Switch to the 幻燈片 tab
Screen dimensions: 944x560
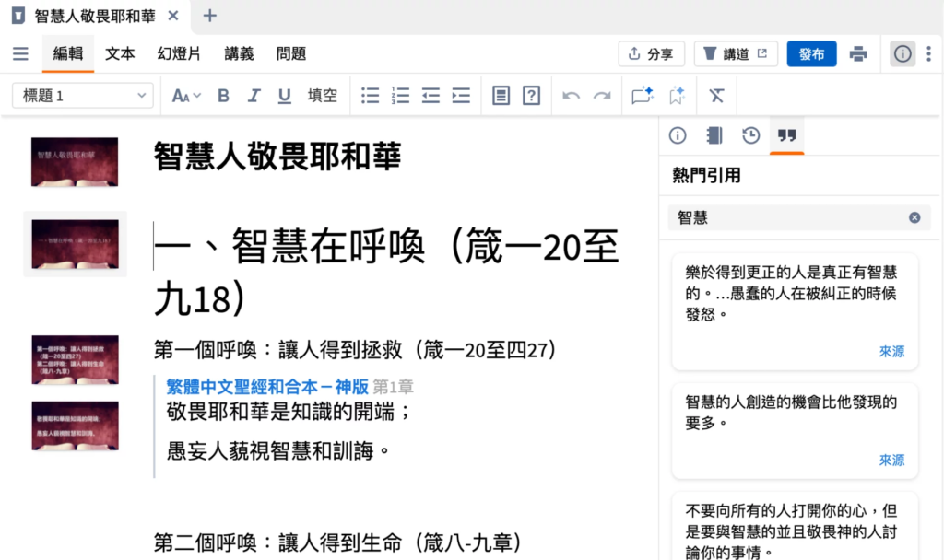coord(179,54)
